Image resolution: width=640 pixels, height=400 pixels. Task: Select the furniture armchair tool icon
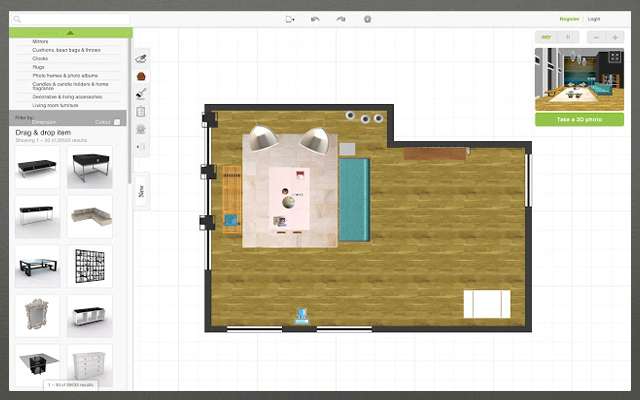pos(141,76)
